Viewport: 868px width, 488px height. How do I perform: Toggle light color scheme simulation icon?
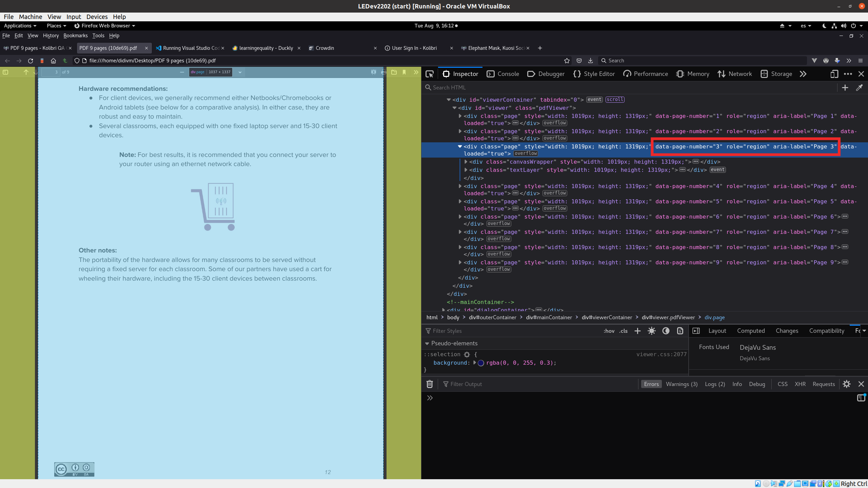651,331
